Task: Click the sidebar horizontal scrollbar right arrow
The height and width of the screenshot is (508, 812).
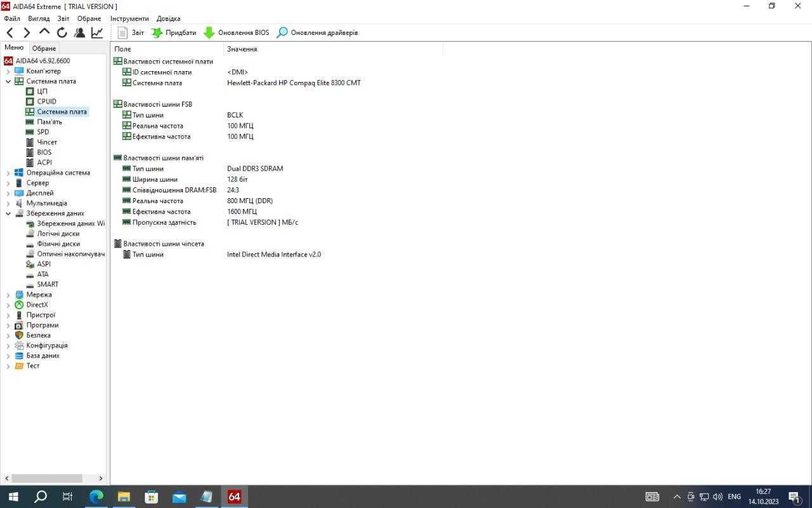Action: point(100,478)
